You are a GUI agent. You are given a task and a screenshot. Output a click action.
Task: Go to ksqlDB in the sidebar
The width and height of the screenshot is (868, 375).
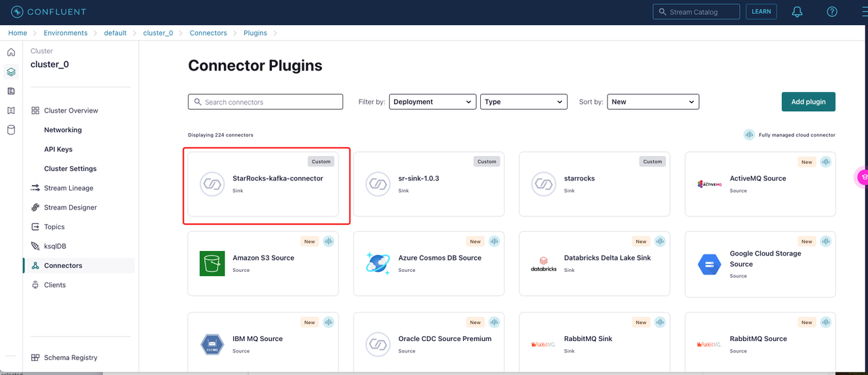click(x=55, y=246)
